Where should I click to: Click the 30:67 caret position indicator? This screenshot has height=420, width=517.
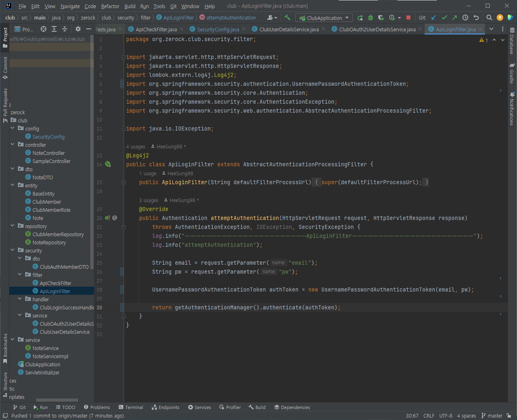point(412,416)
